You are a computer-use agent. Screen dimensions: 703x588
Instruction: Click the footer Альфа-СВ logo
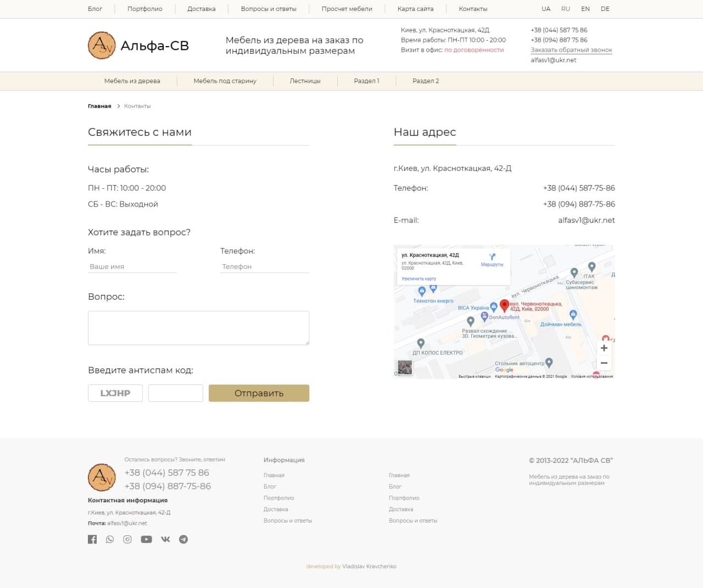[102, 477]
